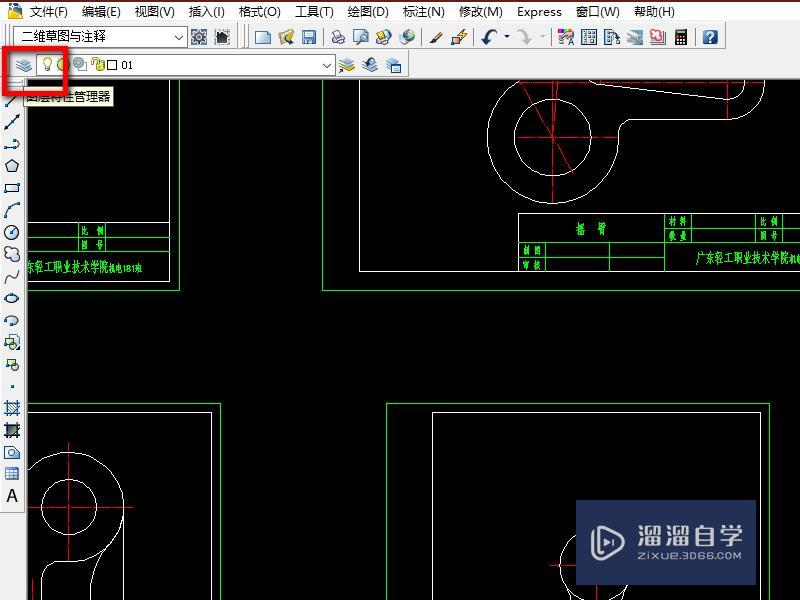The width and height of the screenshot is (800, 600).
Task: Select the Hatch tool
Action: click(12, 408)
